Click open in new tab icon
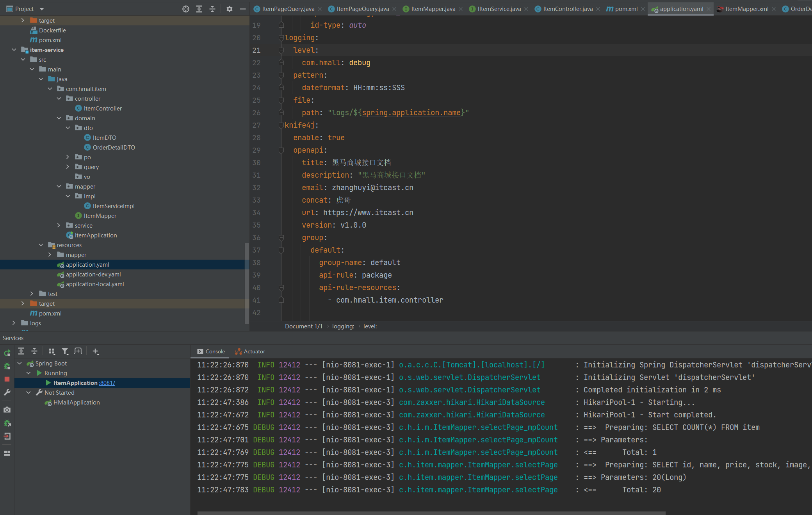 [x=78, y=351]
